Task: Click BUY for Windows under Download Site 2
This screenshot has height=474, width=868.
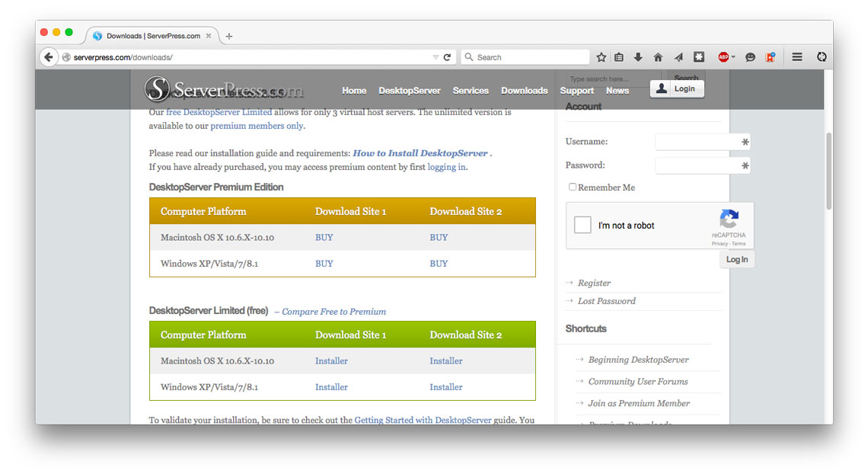Action: [x=439, y=264]
